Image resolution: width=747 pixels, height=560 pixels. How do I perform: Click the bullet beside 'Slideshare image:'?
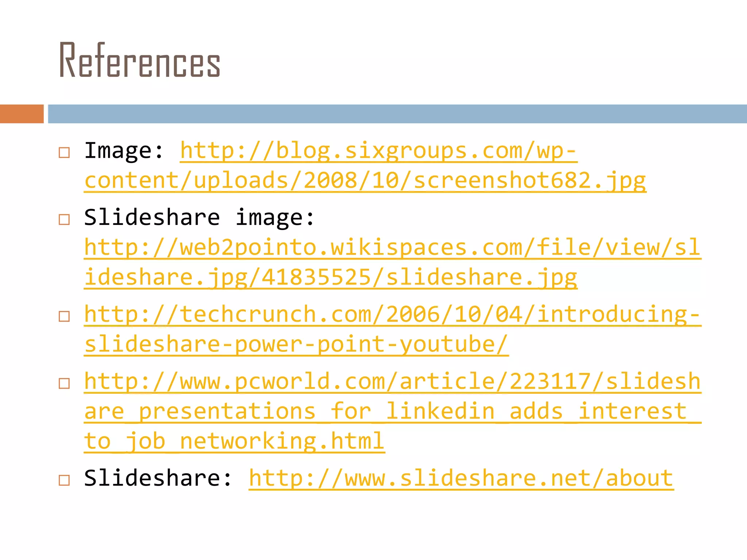64,219
